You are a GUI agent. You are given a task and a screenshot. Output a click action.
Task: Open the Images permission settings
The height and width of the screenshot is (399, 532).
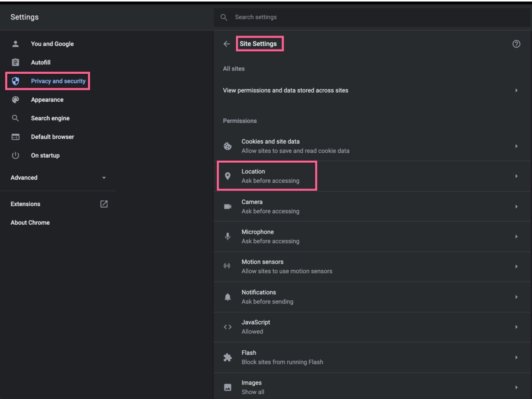tap(372, 387)
